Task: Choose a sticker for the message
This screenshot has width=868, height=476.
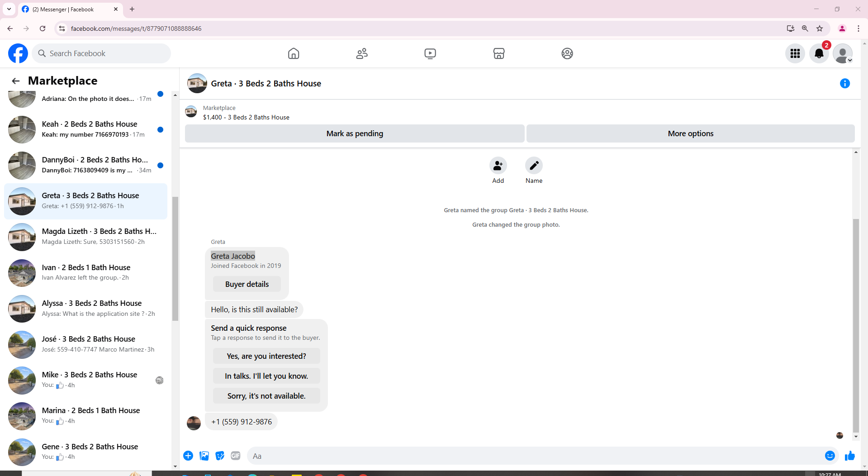Action: pyautogui.click(x=220, y=456)
